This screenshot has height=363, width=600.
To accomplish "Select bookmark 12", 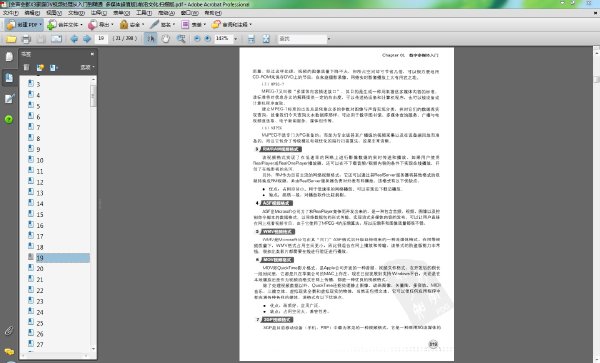I will tap(40, 182).
